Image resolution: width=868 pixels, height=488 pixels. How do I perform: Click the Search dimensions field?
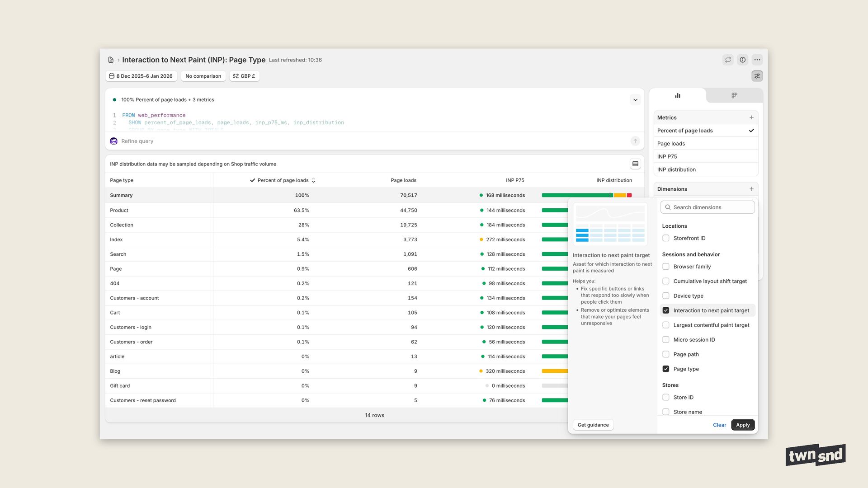[708, 207]
